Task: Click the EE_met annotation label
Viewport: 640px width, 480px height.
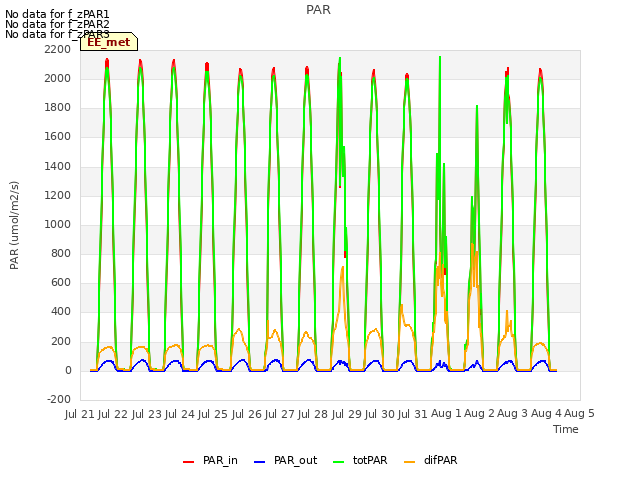Action: [109, 42]
